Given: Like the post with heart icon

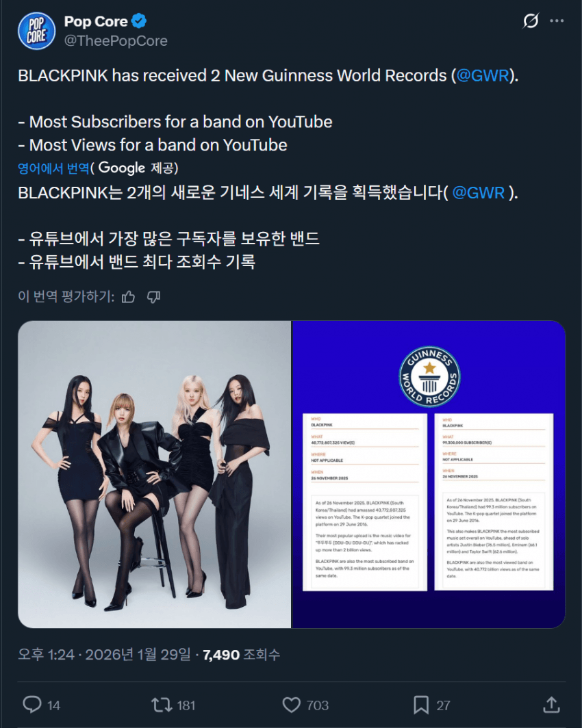Looking at the screenshot, I should coord(291,705).
